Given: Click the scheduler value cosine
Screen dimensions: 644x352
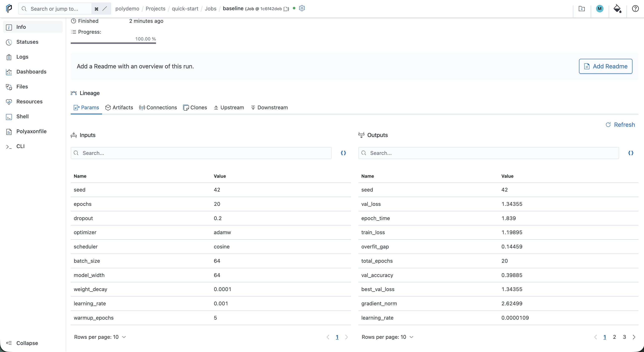Looking at the screenshot, I should click(221, 247).
